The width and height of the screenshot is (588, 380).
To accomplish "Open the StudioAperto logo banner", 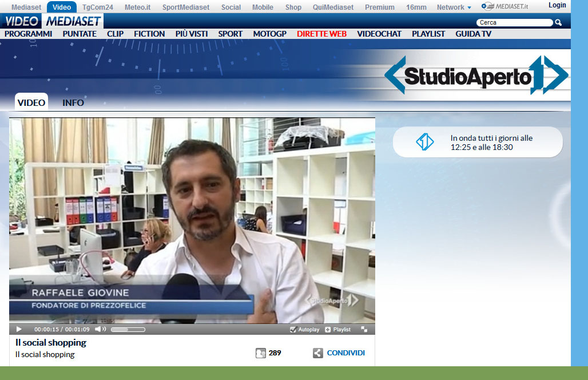I will pos(476,75).
